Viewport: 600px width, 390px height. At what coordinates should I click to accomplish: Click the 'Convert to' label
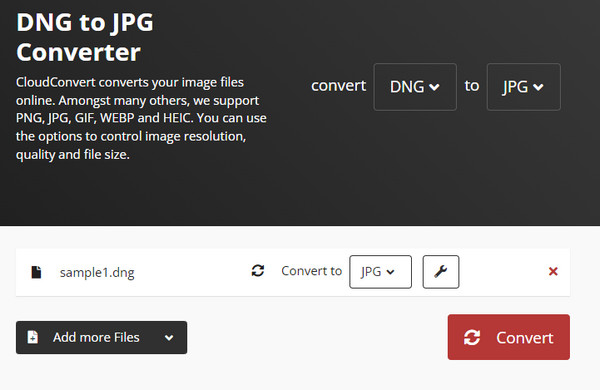[x=311, y=271]
